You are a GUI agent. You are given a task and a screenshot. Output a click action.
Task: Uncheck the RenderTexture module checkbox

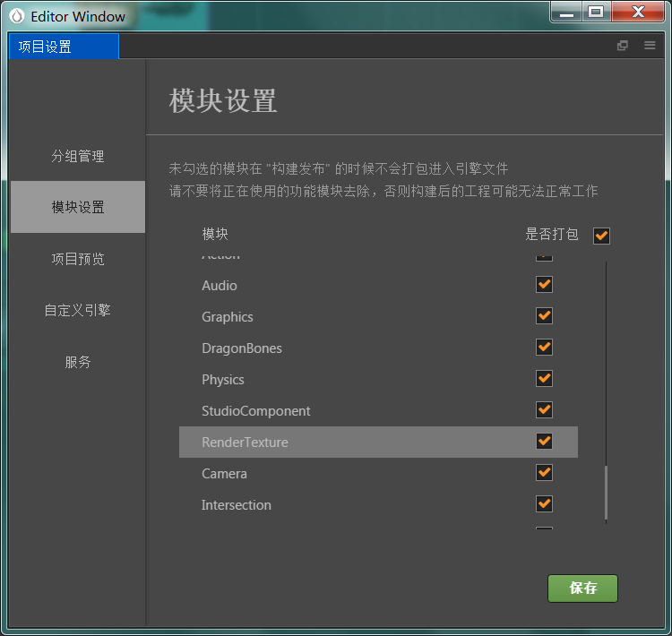pyautogui.click(x=544, y=441)
